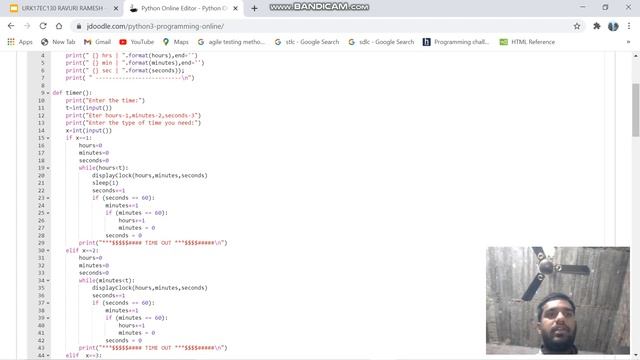Screen dimensions: 640x360
Task: Open the Chrome profile avatar
Action: tap(613, 26)
